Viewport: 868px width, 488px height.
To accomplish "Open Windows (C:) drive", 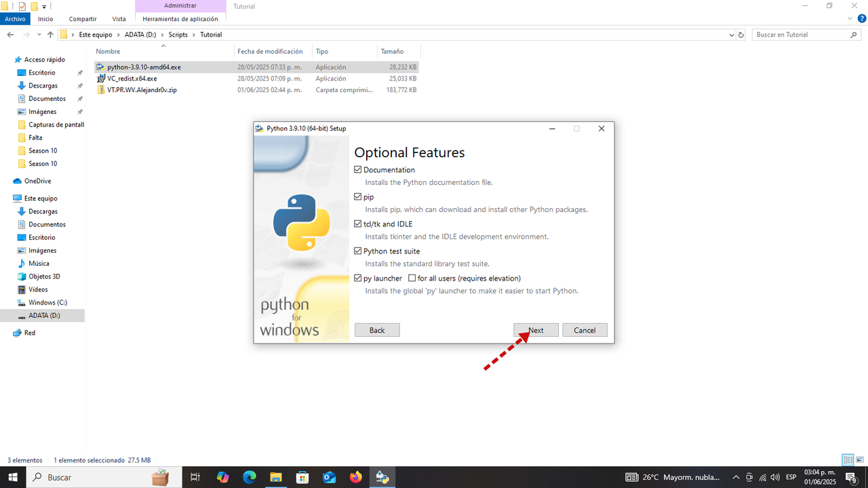I will 47,302.
